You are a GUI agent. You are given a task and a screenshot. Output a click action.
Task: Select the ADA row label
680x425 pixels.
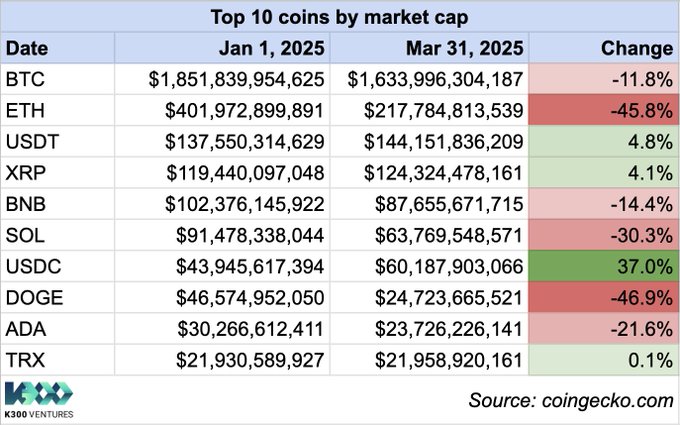point(24,331)
